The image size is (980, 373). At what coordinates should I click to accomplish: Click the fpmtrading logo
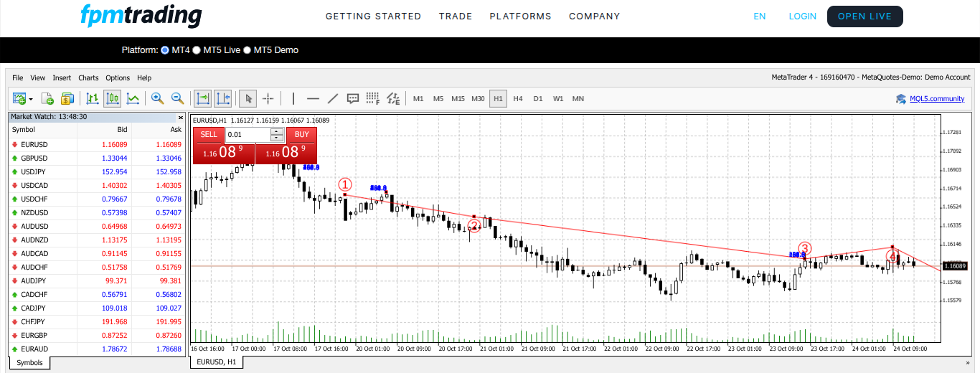click(x=141, y=16)
